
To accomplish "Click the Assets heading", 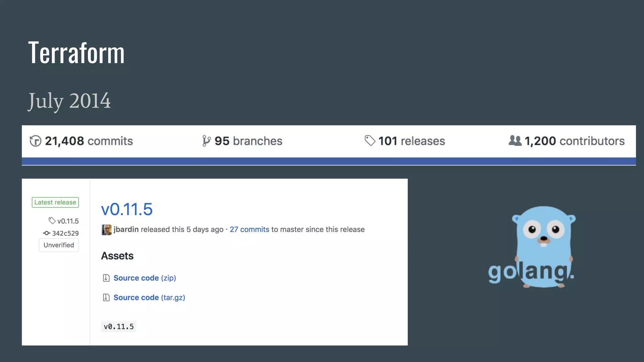I will [117, 256].
